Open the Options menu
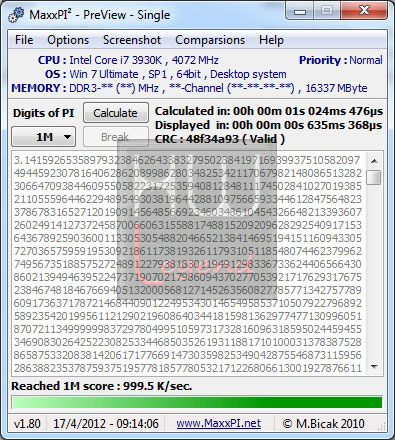The image size is (395, 440). pos(68,40)
